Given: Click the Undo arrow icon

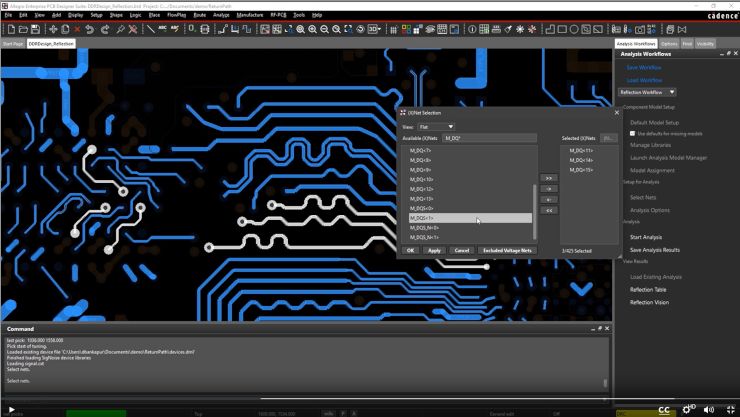Looking at the screenshot, I should tap(89, 29).
